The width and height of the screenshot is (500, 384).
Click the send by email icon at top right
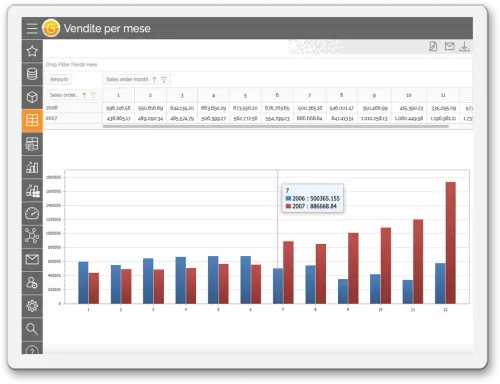coord(449,46)
